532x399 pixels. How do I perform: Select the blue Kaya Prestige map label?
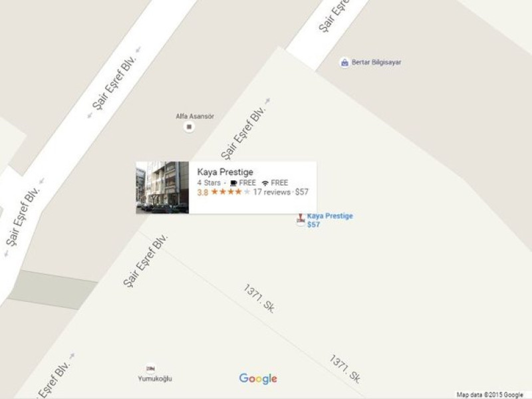330,215
